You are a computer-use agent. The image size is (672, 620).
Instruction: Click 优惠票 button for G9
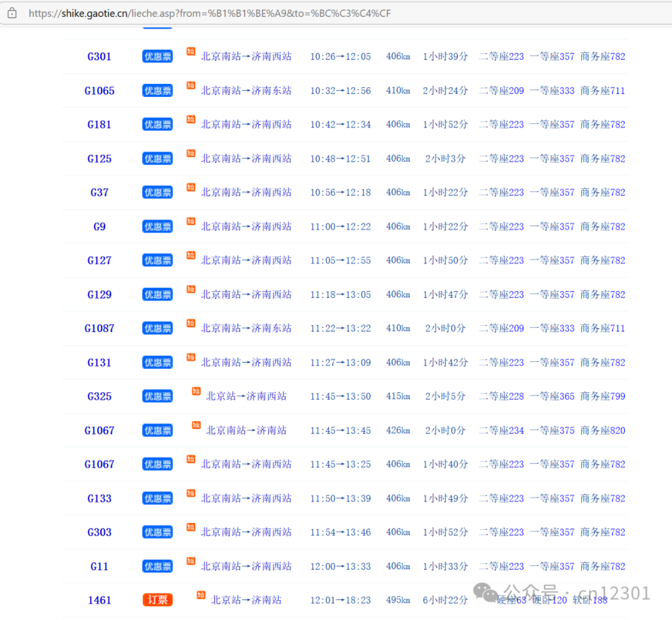(x=157, y=226)
